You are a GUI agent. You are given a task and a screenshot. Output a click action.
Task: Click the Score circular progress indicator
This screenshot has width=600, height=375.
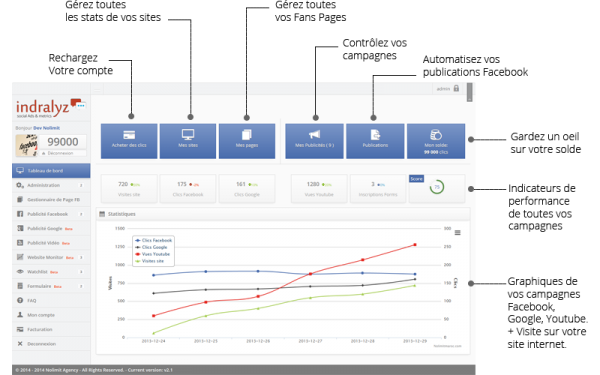click(x=437, y=187)
